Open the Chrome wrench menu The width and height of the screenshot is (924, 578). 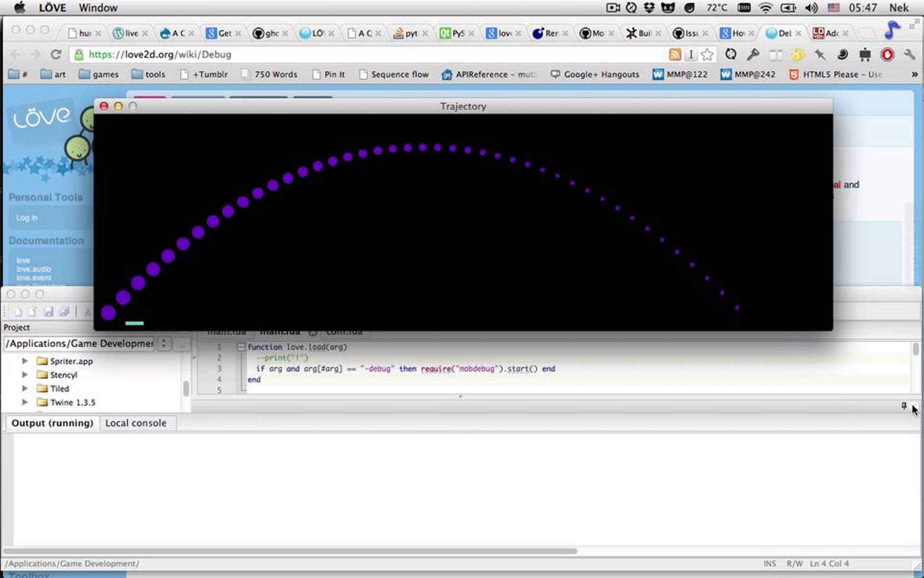(x=909, y=55)
